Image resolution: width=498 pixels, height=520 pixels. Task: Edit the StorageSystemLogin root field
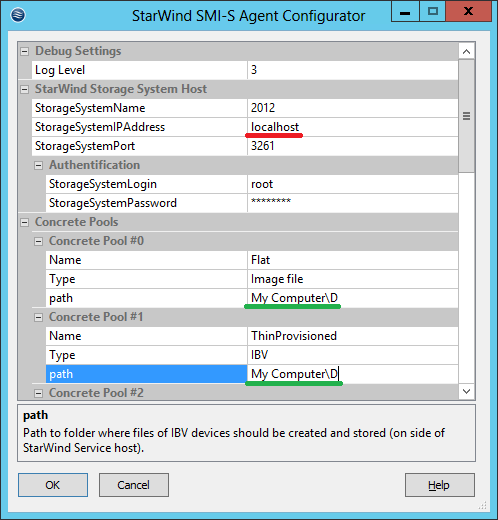click(x=353, y=184)
